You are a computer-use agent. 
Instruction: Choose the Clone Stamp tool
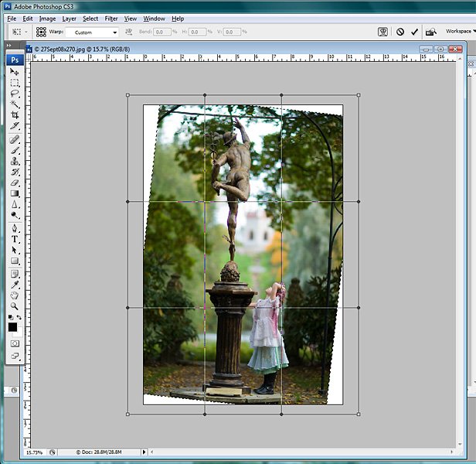pyautogui.click(x=15, y=161)
